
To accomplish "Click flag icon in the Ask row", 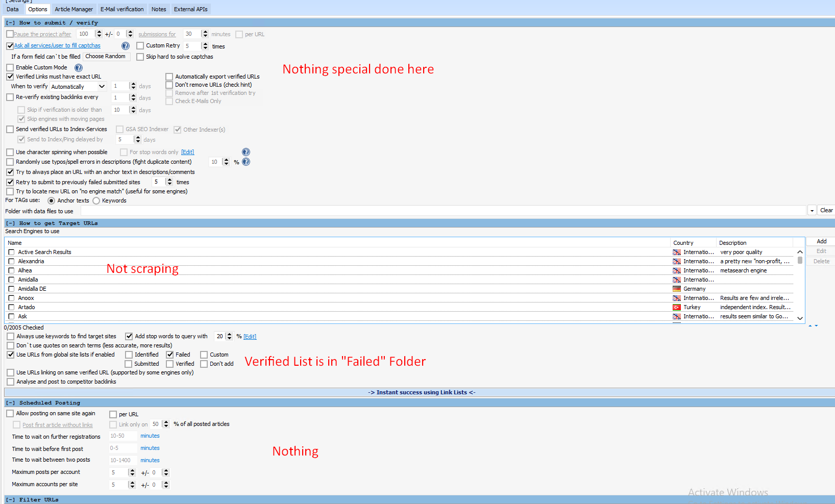I will pos(677,317).
